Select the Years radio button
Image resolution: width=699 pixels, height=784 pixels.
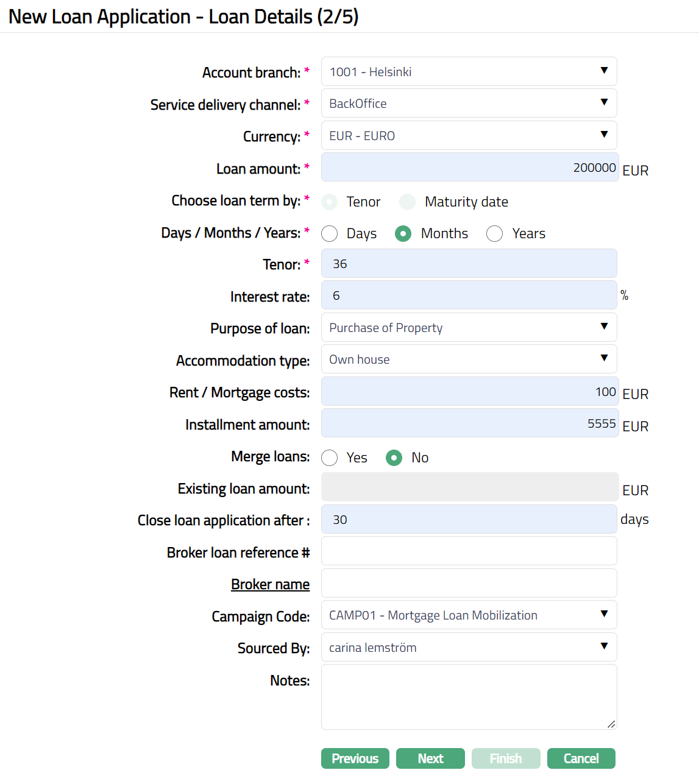point(495,234)
